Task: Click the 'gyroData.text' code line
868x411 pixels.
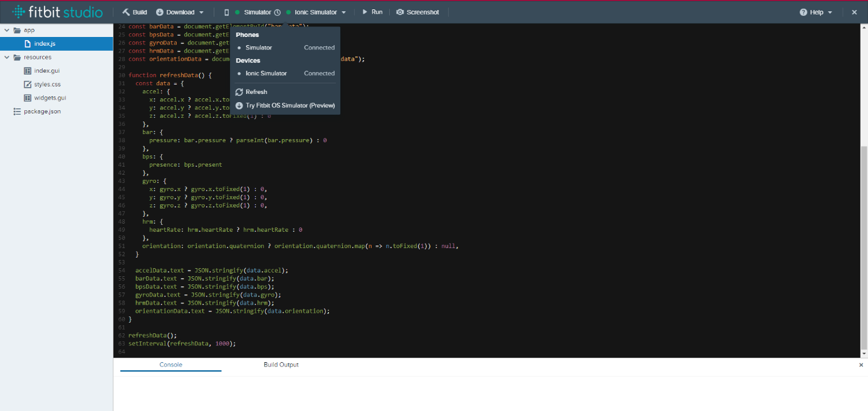Action: coord(208,294)
